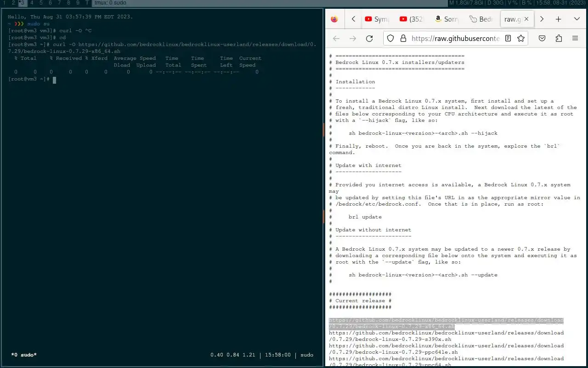Image resolution: width=588 pixels, height=368 pixels.
Task: Save page to Pocket
Action: [542, 39]
